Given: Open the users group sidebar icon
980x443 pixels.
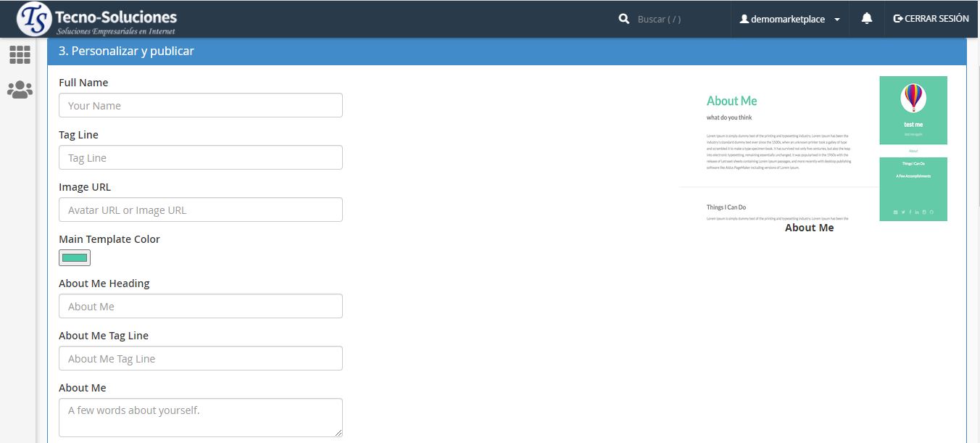Looking at the screenshot, I should [x=20, y=90].
